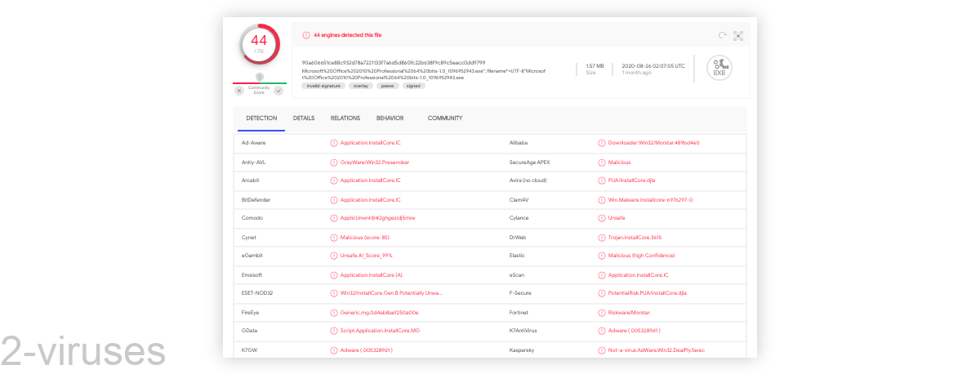Click the Win.Malware.Installcore-6976297-0 result
The height and width of the screenshot is (374, 980).
(x=650, y=199)
